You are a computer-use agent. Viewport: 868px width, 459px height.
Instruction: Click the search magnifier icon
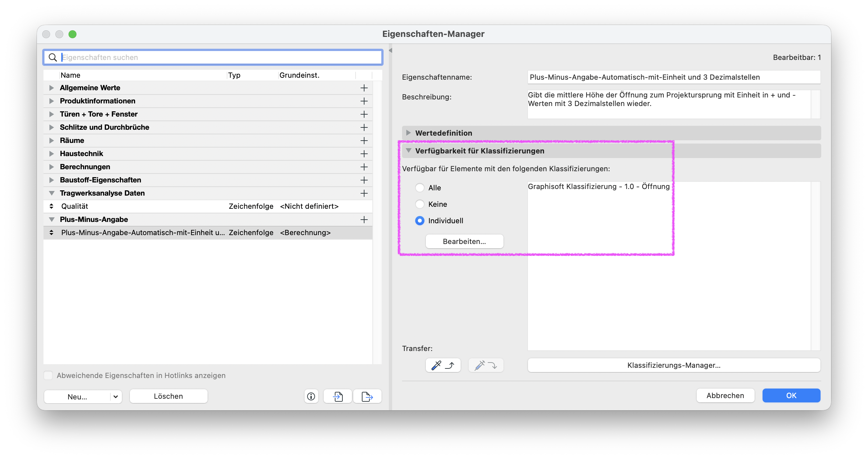[53, 57]
